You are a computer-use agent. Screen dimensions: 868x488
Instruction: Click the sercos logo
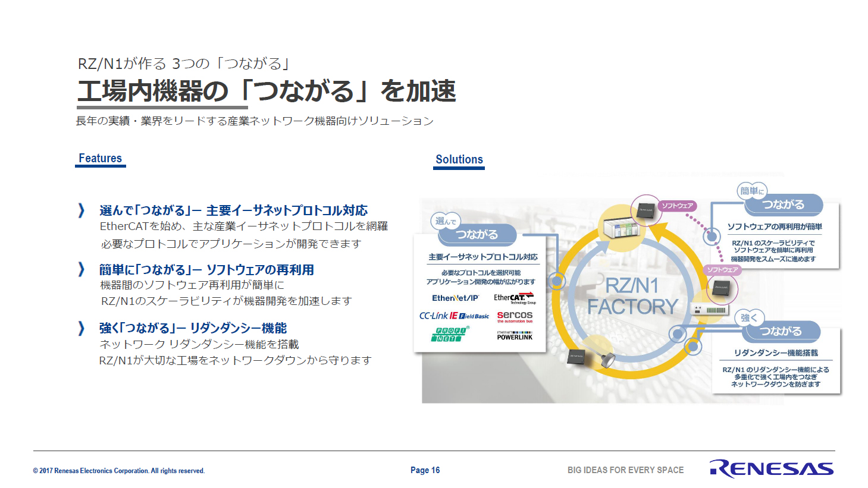tap(515, 316)
